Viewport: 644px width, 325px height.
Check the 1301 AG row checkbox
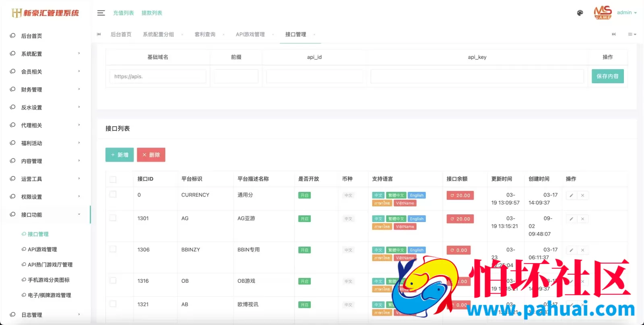pos(113,218)
